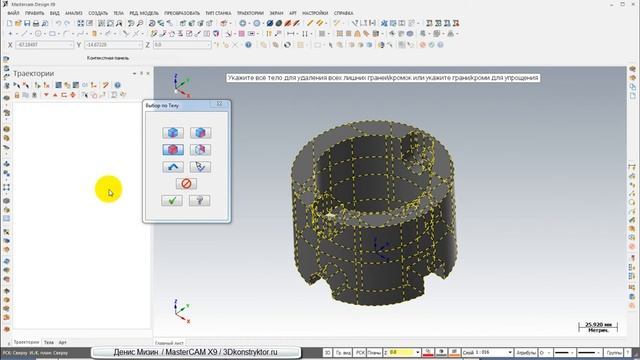Click the undo arrow button in Выбор по Типу
Screen dimensions: 640x360
[173, 167]
